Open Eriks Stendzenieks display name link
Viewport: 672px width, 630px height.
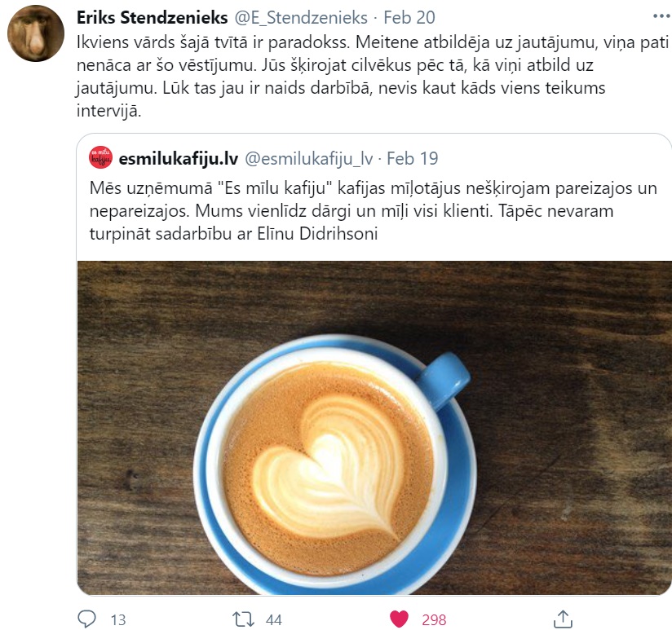(x=153, y=18)
